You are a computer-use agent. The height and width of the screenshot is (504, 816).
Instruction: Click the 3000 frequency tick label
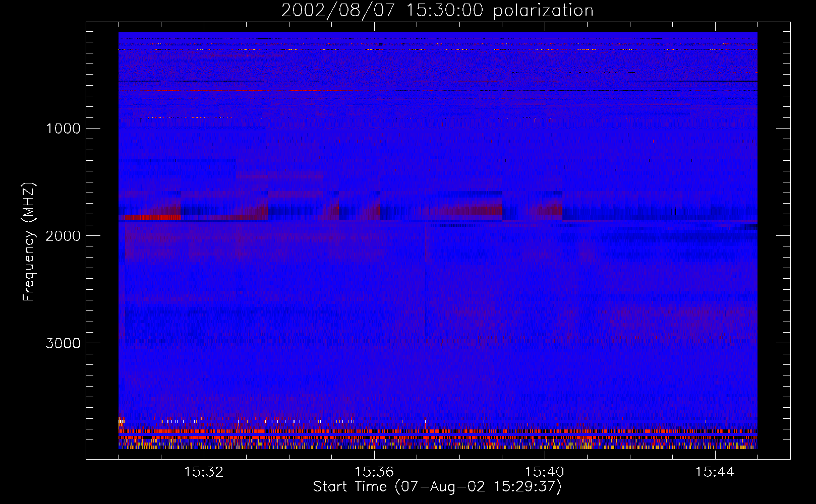pyautogui.click(x=63, y=343)
